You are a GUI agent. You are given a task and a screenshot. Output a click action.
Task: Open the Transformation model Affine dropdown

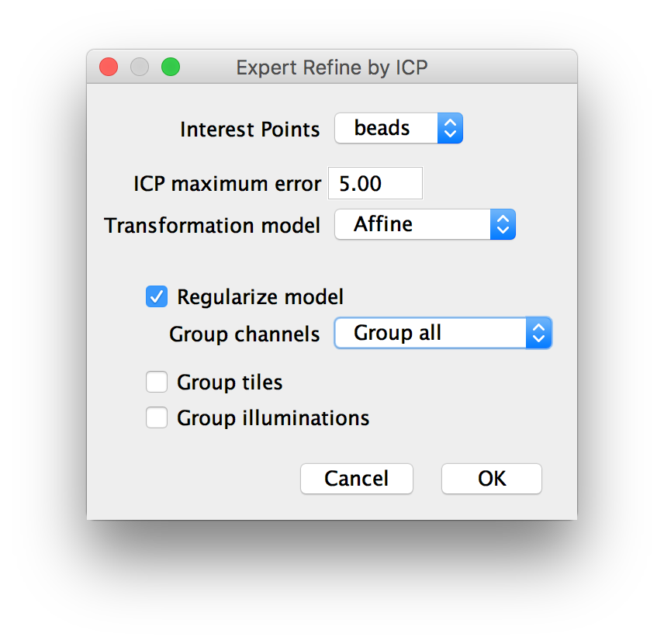coord(425,224)
